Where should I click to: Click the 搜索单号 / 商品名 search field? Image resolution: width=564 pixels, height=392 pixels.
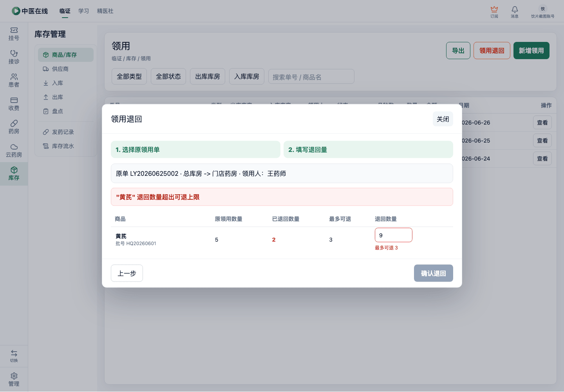pyautogui.click(x=311, y=76)
